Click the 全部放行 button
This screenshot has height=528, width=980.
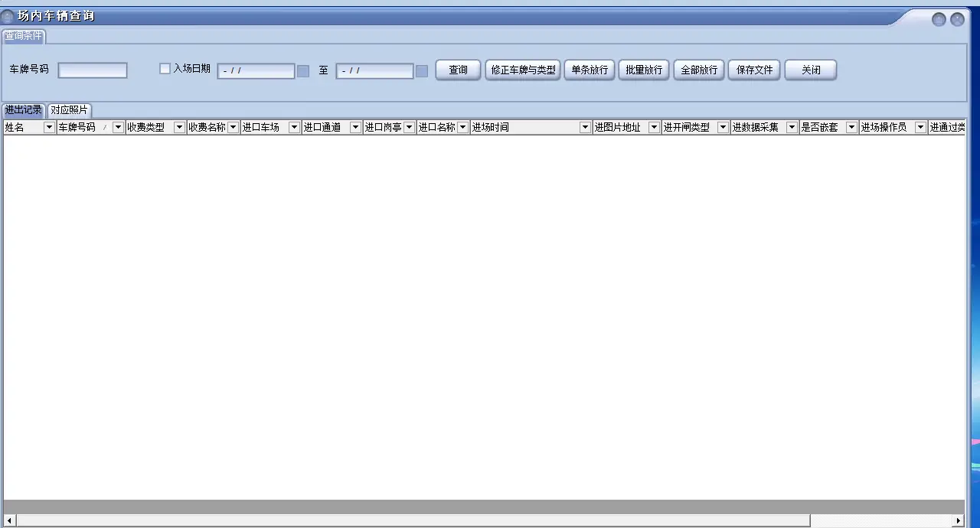click(x=699, y=70)
